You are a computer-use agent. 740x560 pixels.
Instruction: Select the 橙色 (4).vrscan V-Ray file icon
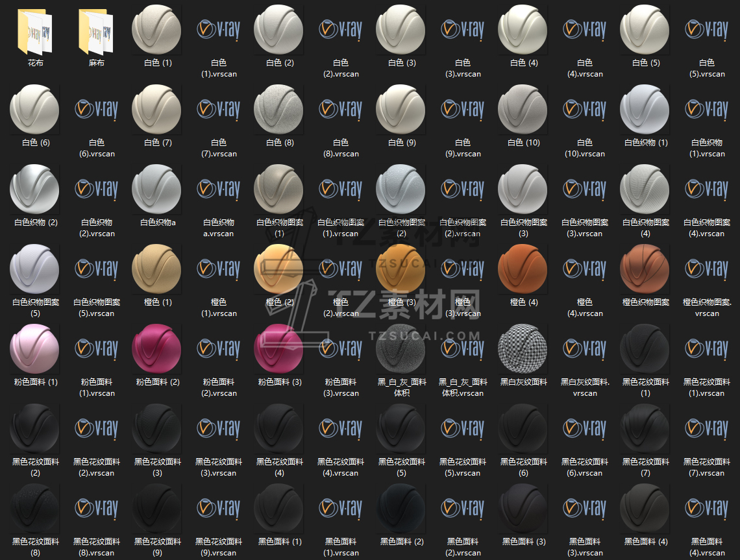pyautogui.click(x=585, y=269)
